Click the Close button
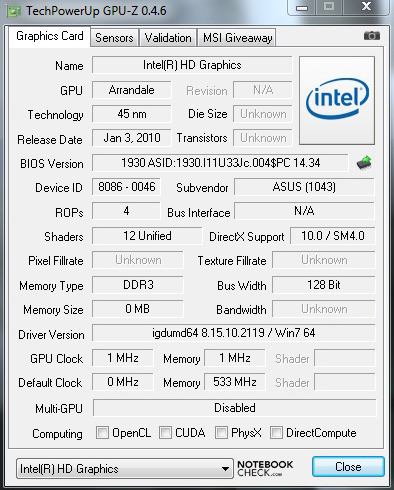Screen dimensions: 394x490 (348, 467)
